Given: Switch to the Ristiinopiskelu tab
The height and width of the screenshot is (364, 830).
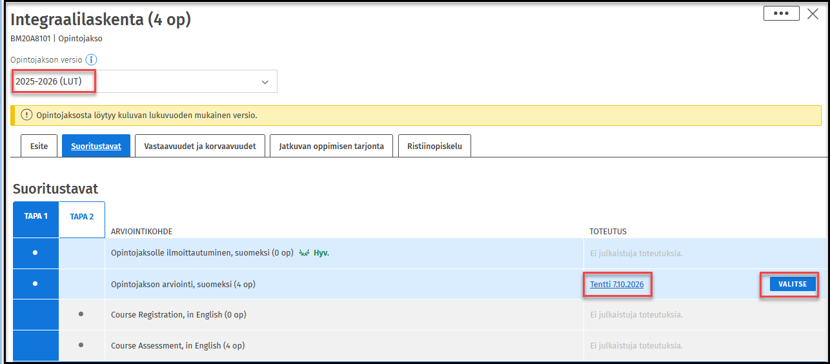Looking at the screenshot, I should 435,146.
